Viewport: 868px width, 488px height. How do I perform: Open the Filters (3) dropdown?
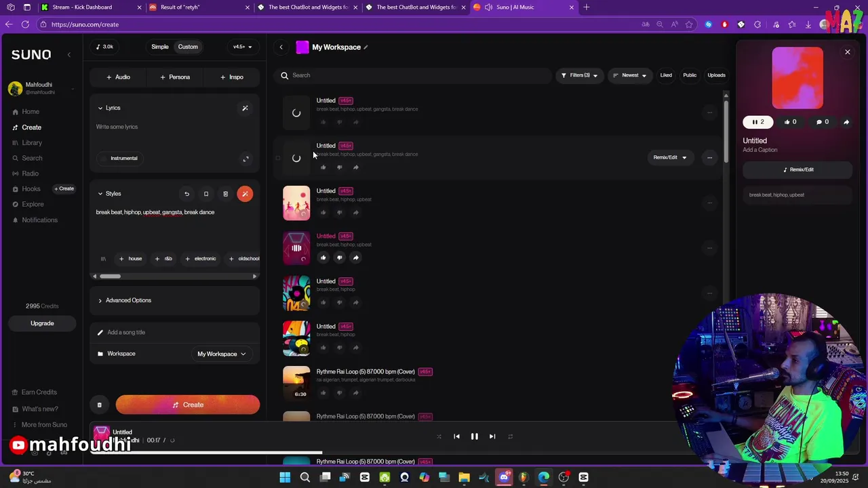(x=579, y=75)
